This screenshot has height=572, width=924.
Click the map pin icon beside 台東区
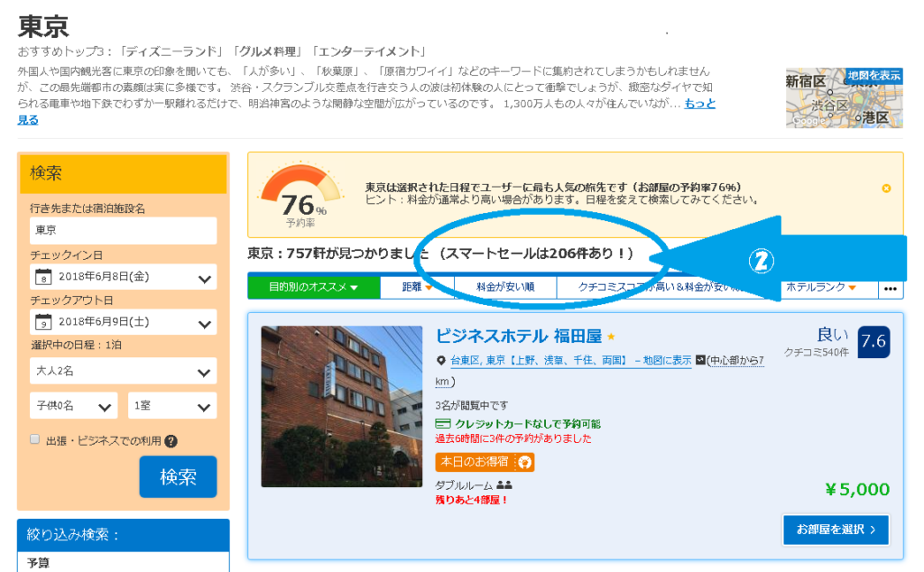440,361
